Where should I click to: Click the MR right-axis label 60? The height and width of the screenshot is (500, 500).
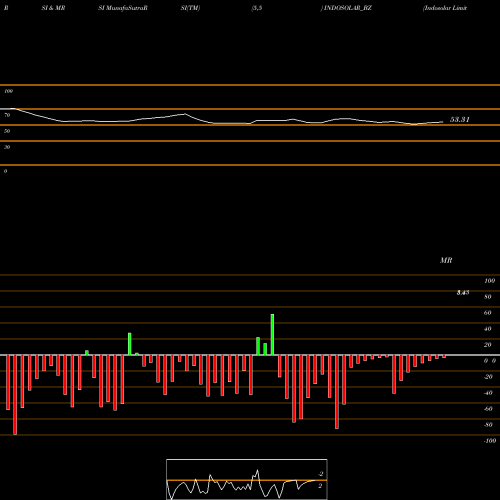[x=488, y=313]
